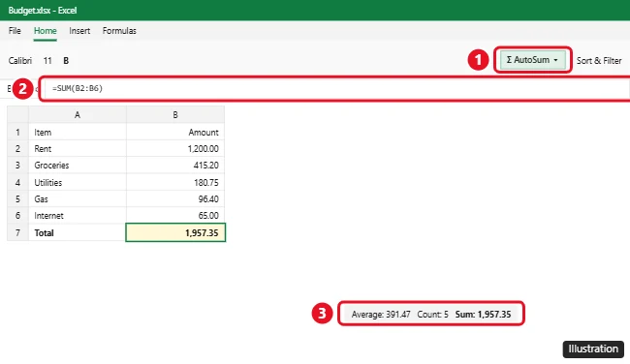Expand the AutoSum dropdown arrow
This screenshot has height=364, width=630.
(x=555, y=60)
